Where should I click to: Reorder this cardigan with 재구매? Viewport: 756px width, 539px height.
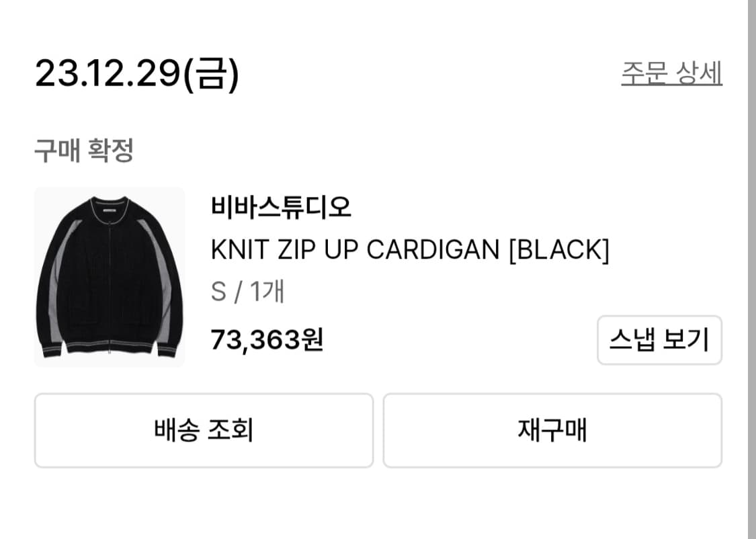tap(552, 430)
